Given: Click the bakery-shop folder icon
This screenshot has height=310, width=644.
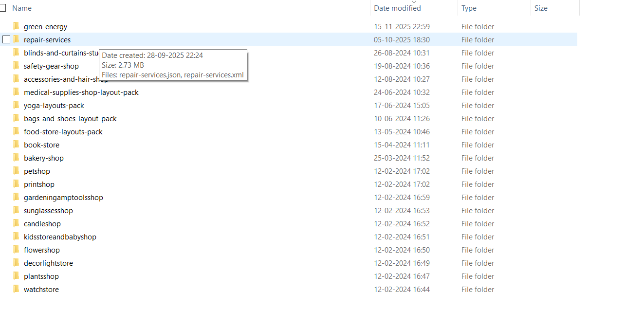Looking at the screenshot, I should (x=16, y=158).
